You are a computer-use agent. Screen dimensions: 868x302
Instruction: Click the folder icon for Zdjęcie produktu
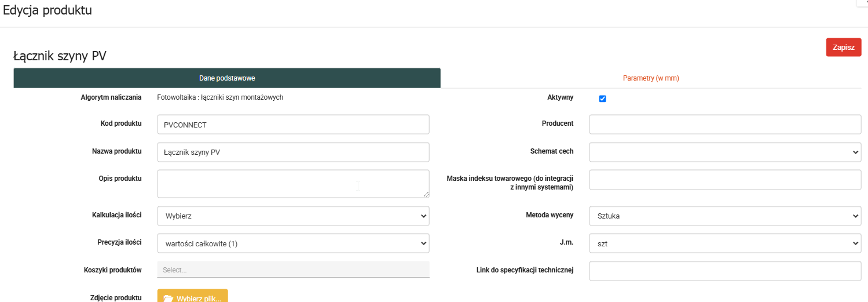pyautogui.click(x=169, y=298)
